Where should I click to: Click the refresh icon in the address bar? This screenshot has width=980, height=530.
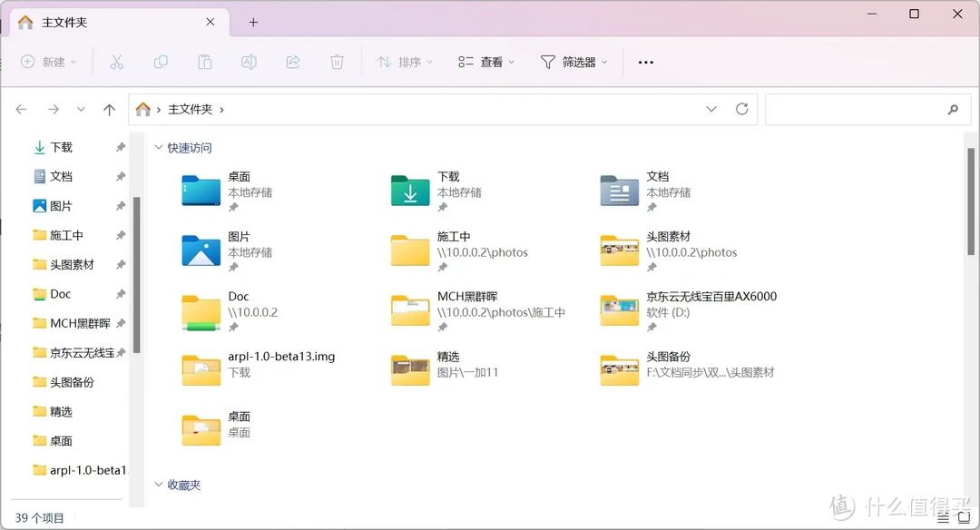[741, 108]
